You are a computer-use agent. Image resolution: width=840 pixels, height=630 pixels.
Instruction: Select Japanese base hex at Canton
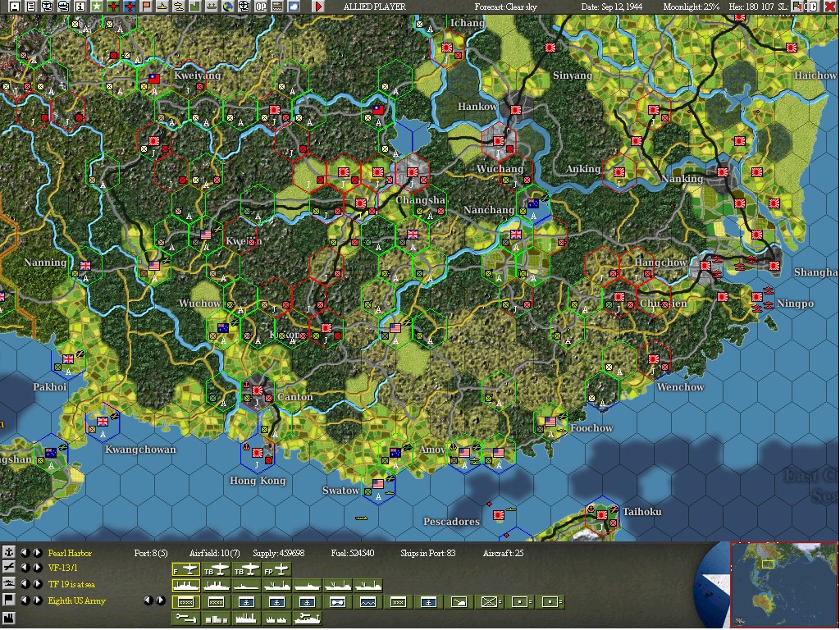click(258, 390)
